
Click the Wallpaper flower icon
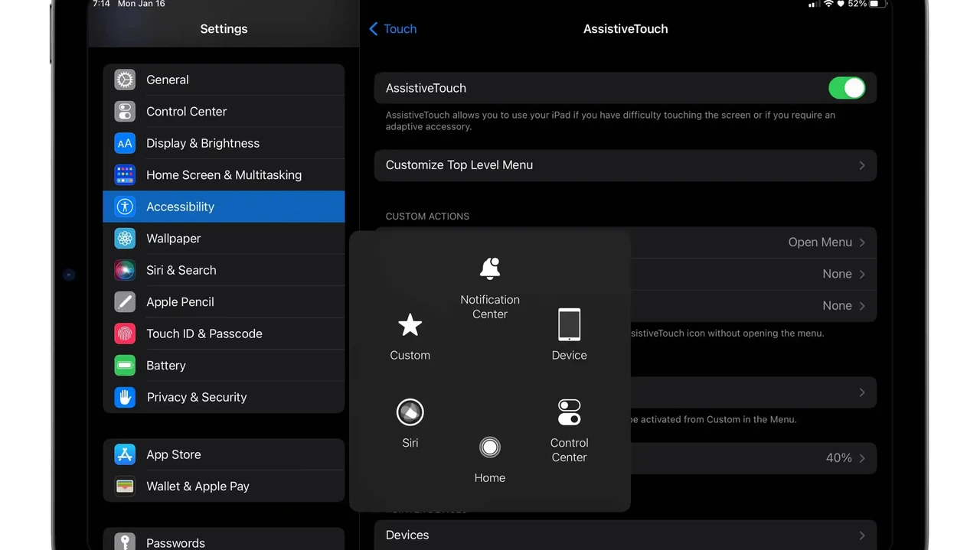click(125, 239)
